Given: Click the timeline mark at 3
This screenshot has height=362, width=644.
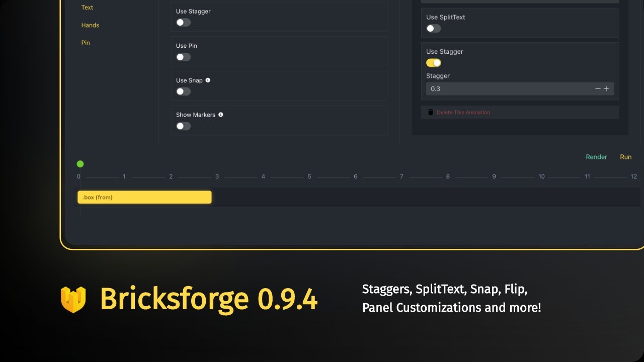Looking at the screenshot, I should [x=217, y=176].
